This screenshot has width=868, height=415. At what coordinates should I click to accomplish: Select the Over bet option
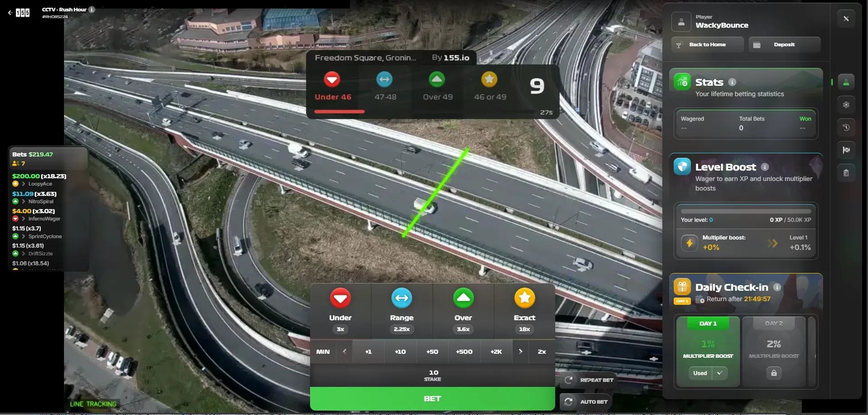point(463,311)
